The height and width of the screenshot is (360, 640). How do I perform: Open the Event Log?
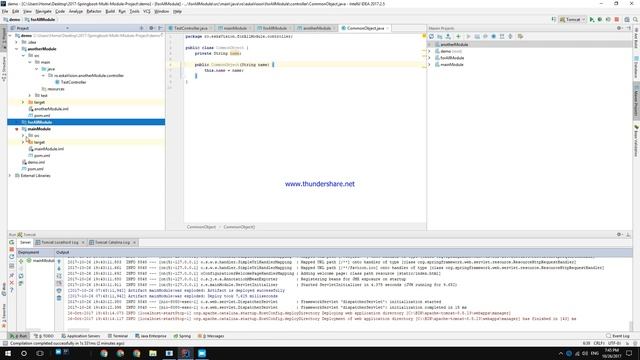click(618, 336)
